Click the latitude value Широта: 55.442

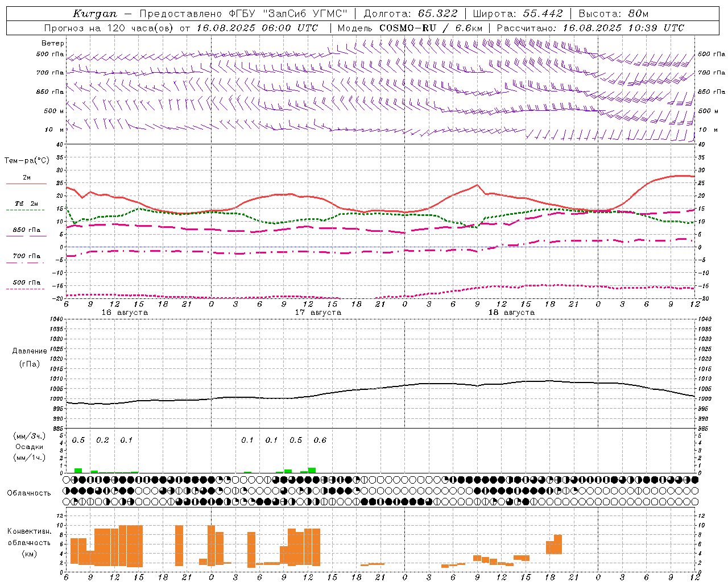[518, 14]
